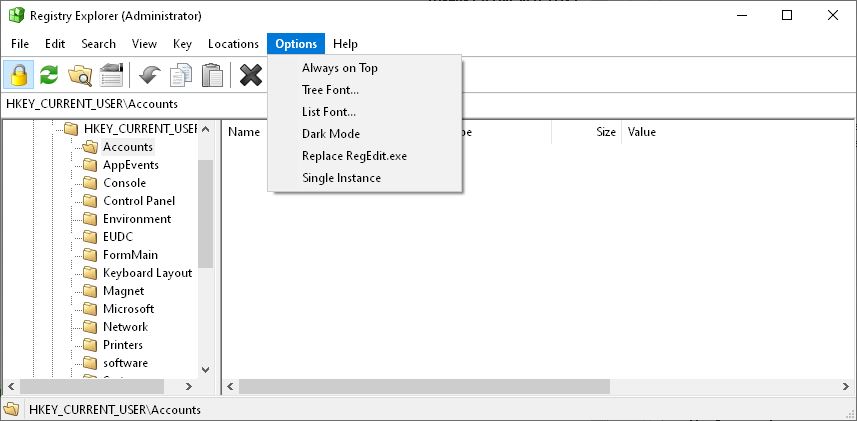
Task: Click the Undo arrow icon
Action: 150,75
